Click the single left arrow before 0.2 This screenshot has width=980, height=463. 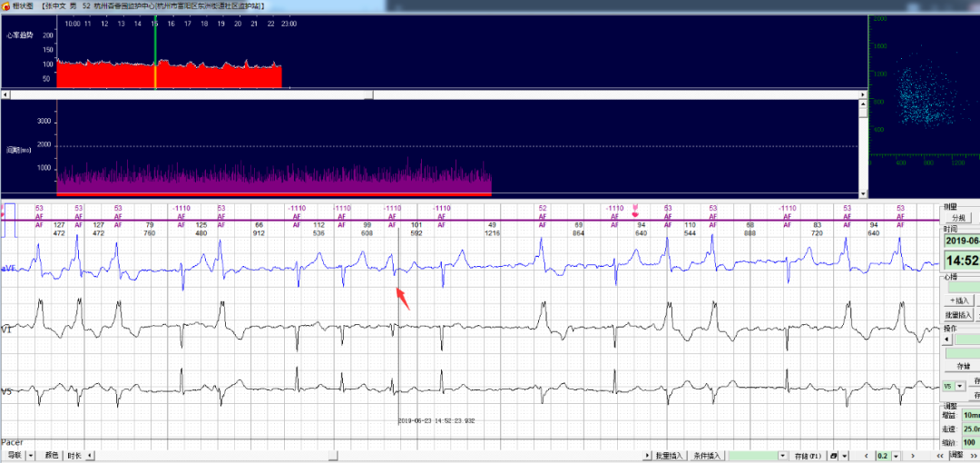tap(866, 456)
